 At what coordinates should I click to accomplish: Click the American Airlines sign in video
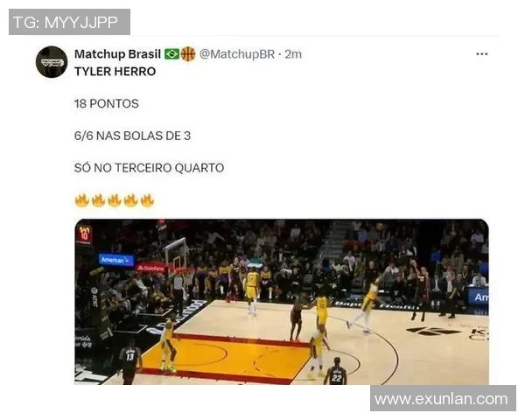click(x=116, y=260)
